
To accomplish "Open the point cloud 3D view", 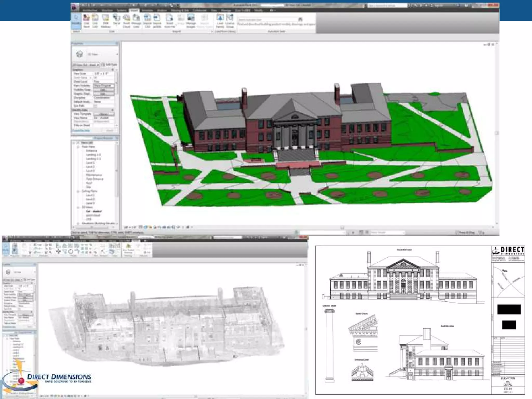I will [93, 215].
